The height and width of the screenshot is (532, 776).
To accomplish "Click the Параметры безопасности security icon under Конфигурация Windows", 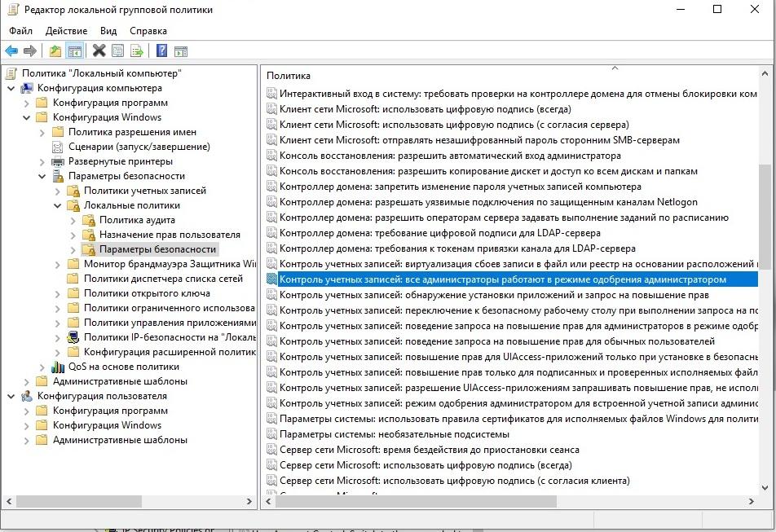I will [58, 176].
